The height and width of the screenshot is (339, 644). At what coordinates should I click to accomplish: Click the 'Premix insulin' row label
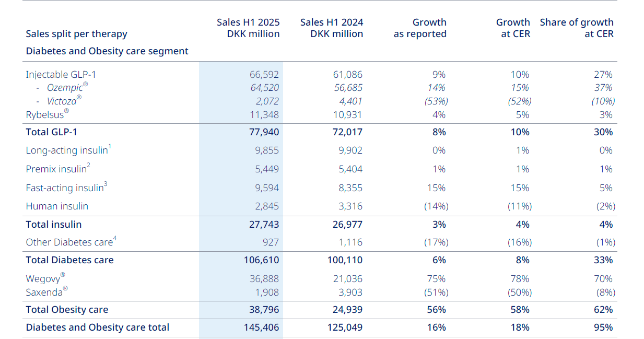pos(58,169)
